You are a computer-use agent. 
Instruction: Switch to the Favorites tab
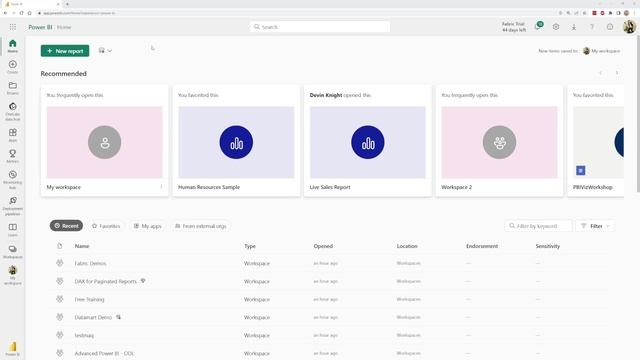tap(106, 226)
